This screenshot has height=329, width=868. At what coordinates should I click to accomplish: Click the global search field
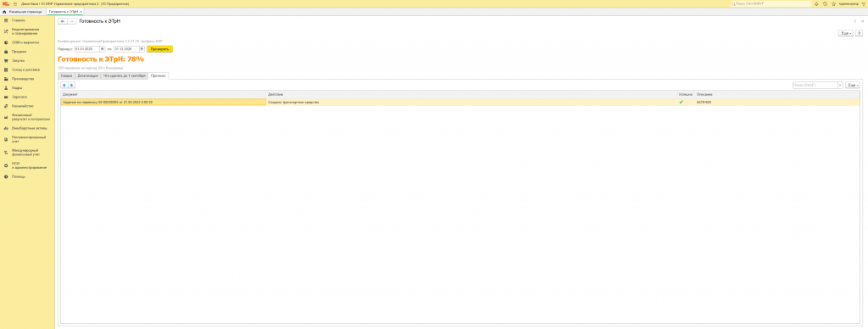tap(771, 3)
